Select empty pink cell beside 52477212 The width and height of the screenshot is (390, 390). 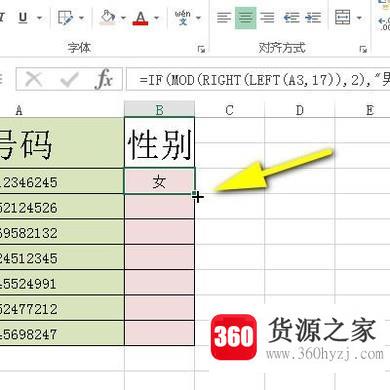click(159, 308)
